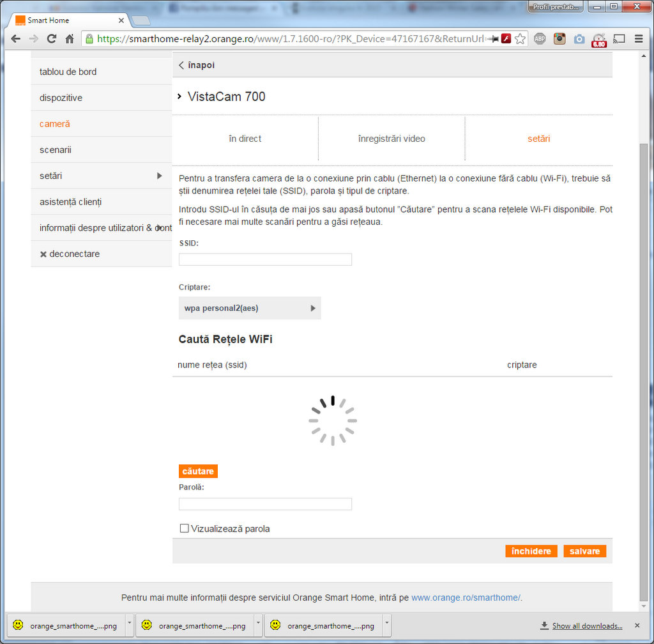
Task: Open the Chrome hamburger menu
Action: pyautogui.click(x=639, y=39)
